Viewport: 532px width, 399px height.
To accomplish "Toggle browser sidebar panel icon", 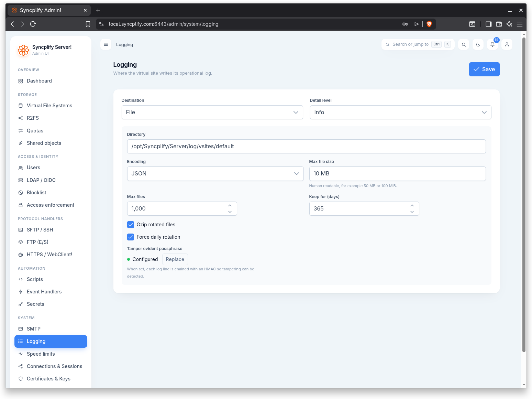I will click(488, 24).
